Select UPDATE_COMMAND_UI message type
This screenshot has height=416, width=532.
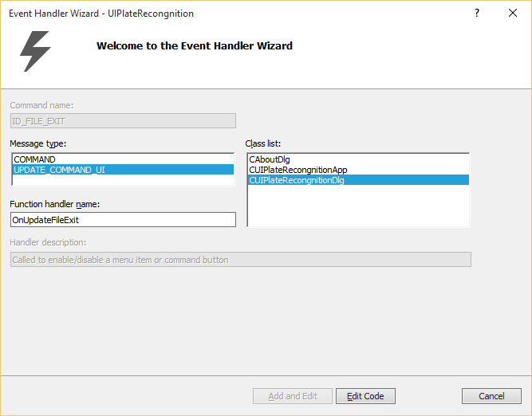[123, 170]
